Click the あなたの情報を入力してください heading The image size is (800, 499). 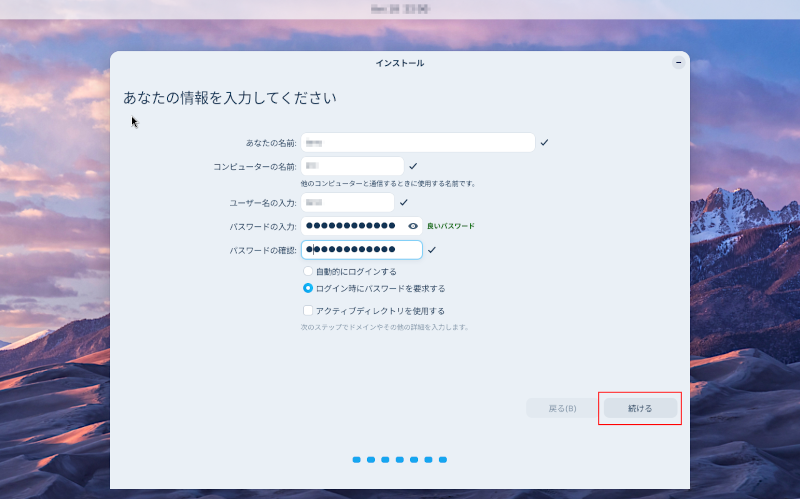(x=230, y=98)
